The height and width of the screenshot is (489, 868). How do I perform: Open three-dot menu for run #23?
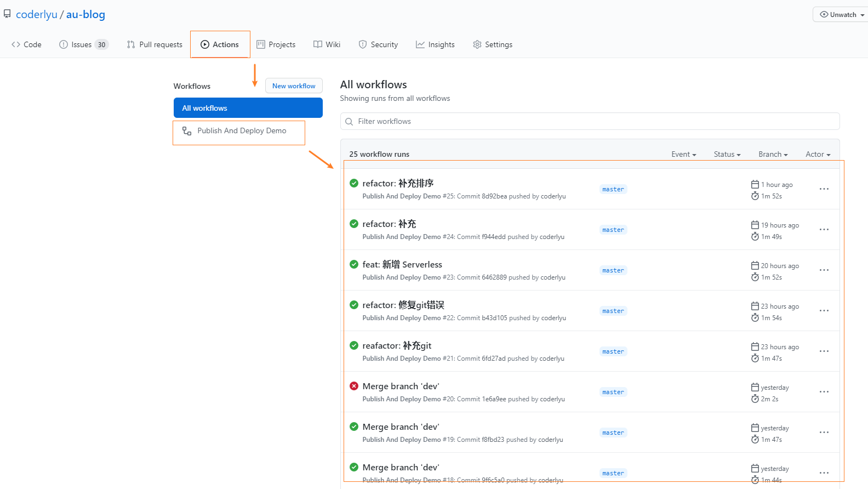[x=824, y=270]
